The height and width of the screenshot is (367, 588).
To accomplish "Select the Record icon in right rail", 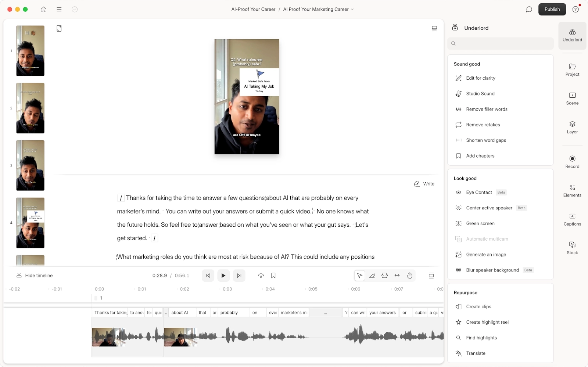I will [572, 162].
